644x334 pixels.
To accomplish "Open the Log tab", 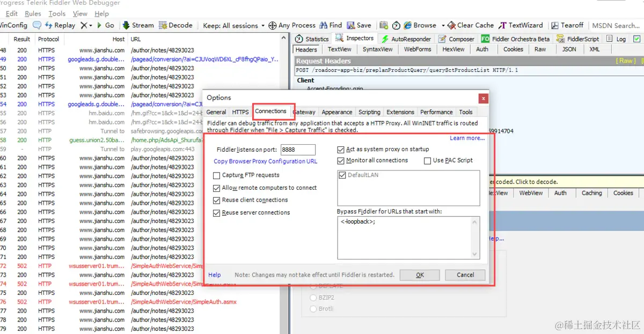I will tap(616, 39).
